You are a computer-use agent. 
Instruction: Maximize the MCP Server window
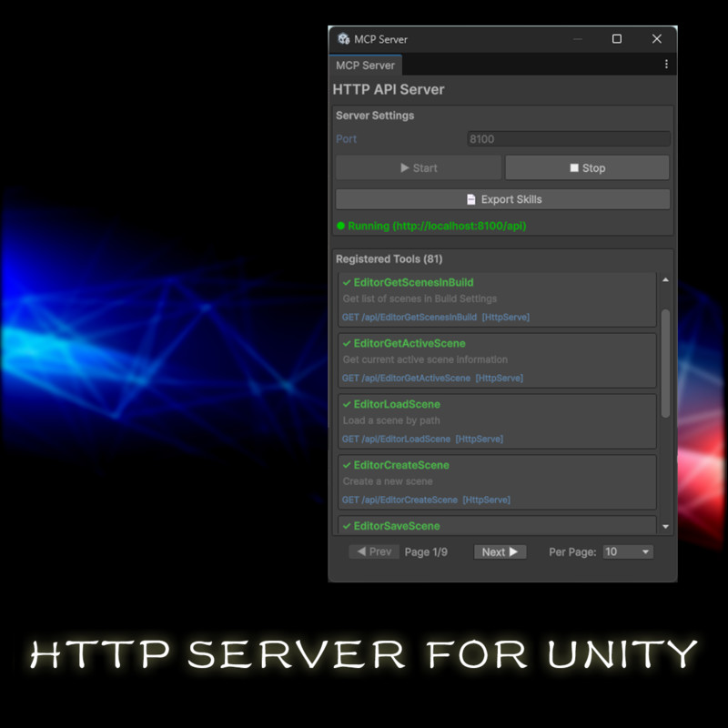tap(617, 39)
